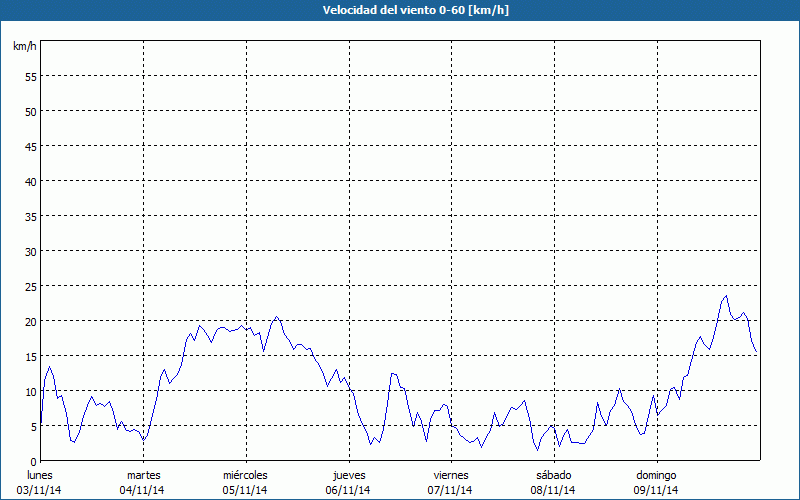Click the date 05/11/14 on the x-axis
Screen dimensions: 800x500
[x=245, y=490]
